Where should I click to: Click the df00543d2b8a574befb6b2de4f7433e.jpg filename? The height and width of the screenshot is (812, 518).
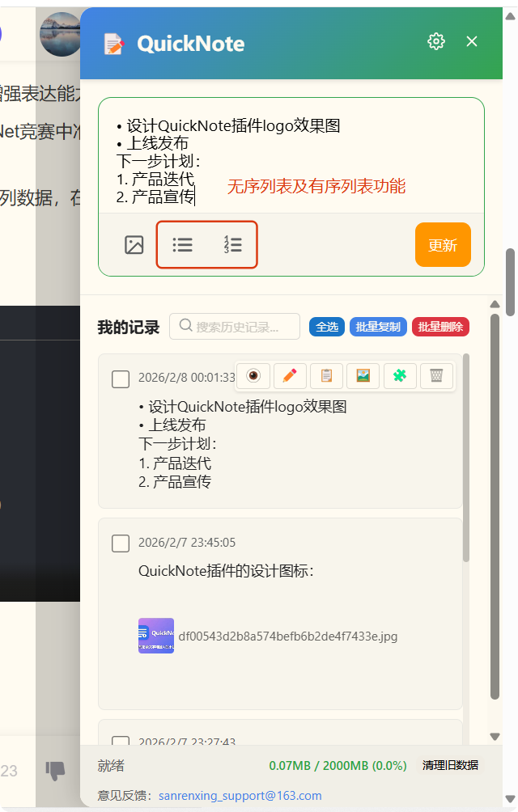(x=288, y=636)
